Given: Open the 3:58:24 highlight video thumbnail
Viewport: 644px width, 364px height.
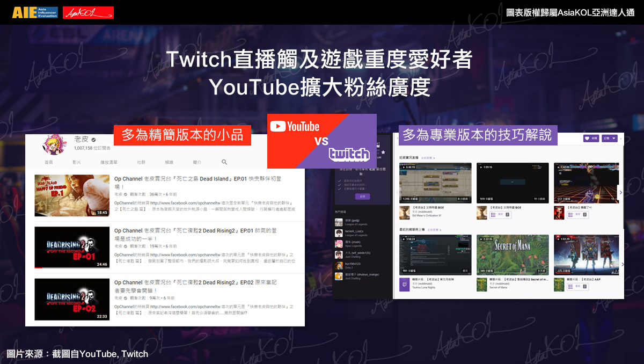Looking at the screenshot, I should tap(435, 254).
